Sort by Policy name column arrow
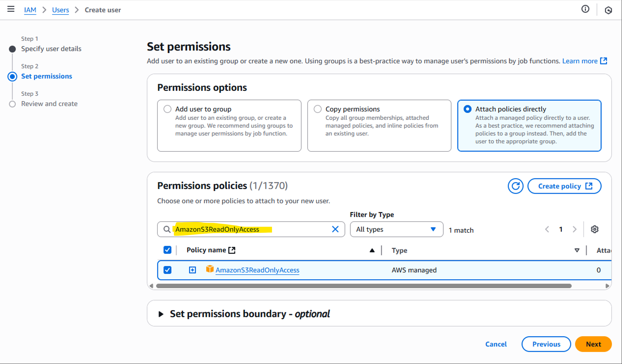Screen dimensions: 622x364 [372, 250]
